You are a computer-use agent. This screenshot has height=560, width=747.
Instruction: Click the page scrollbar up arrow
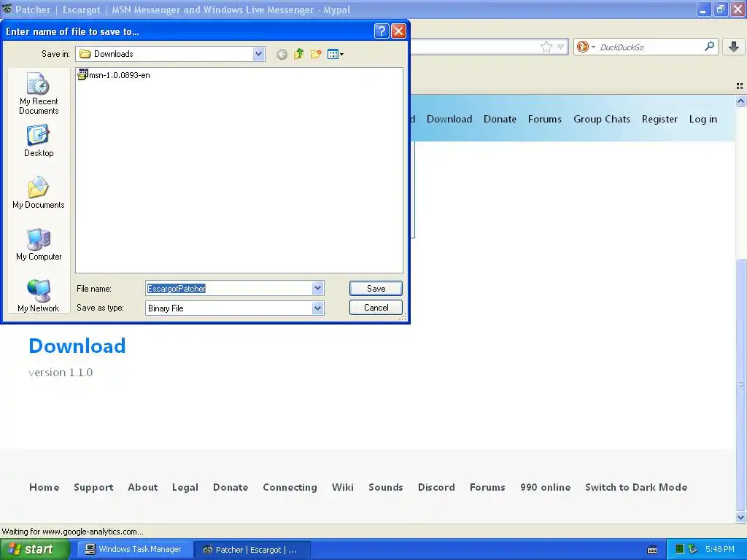(x=740, y=101)
